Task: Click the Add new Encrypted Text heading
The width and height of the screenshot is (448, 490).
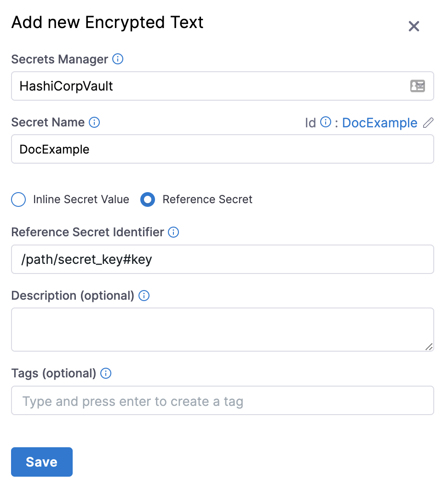Action: (x=107, y=22)
